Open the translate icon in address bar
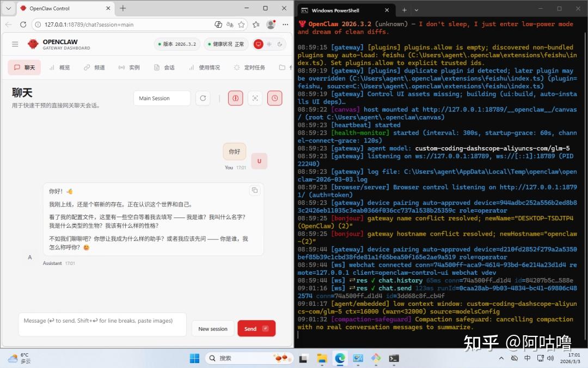Viewport: 588px width, 368px height. [230, 25]
